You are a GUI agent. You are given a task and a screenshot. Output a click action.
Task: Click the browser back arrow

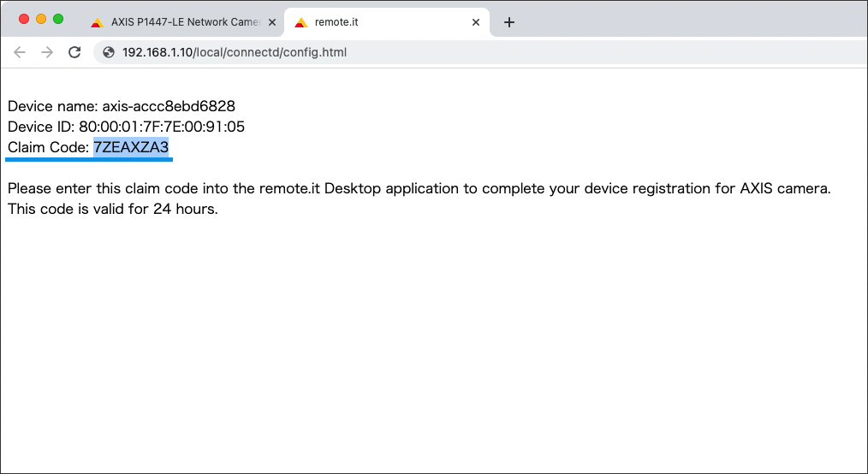click(x=20, y=52)
